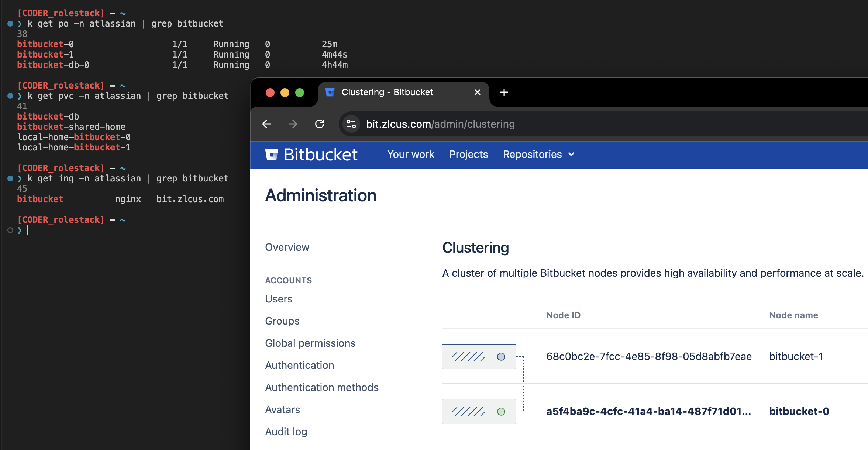This screenshot has width=868, height=450.
Task: Click the 'k get po' command line
Action: 125,24
